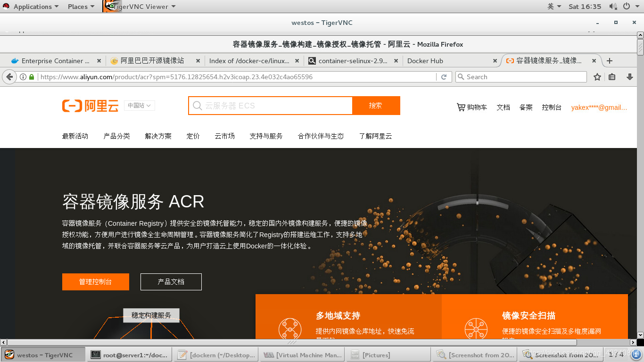Open the 合作伙伴与生态 nav menu
Image resolution: width=644 pixels, height=362 pixels.
[321, 136]
